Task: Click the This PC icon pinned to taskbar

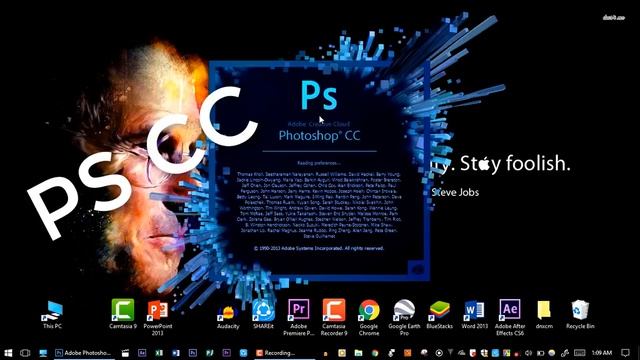Action: [43, 353]
